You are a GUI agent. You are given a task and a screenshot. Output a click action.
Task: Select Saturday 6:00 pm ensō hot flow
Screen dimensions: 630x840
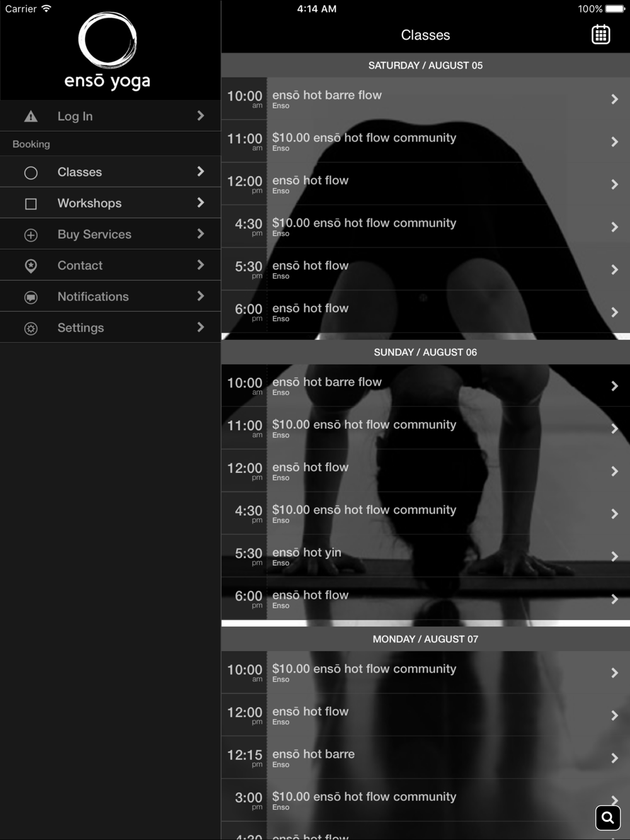[x=425, y=312]
